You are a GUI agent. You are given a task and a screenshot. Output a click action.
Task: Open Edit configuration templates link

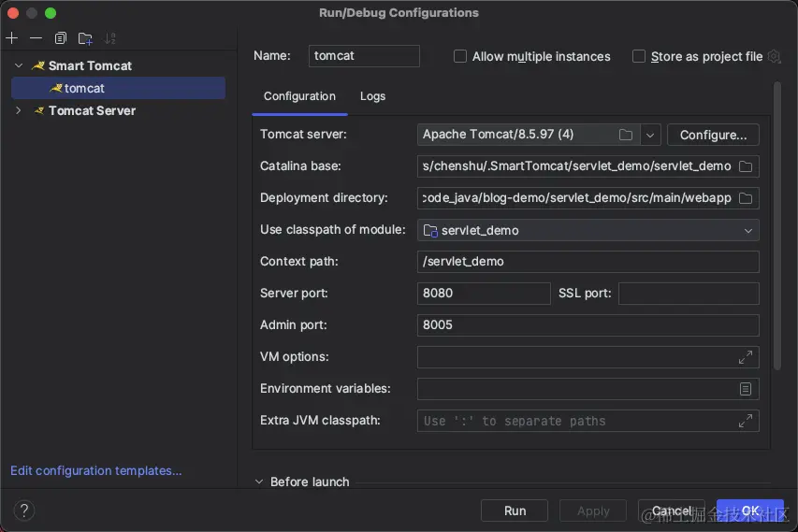pos(96,470)
